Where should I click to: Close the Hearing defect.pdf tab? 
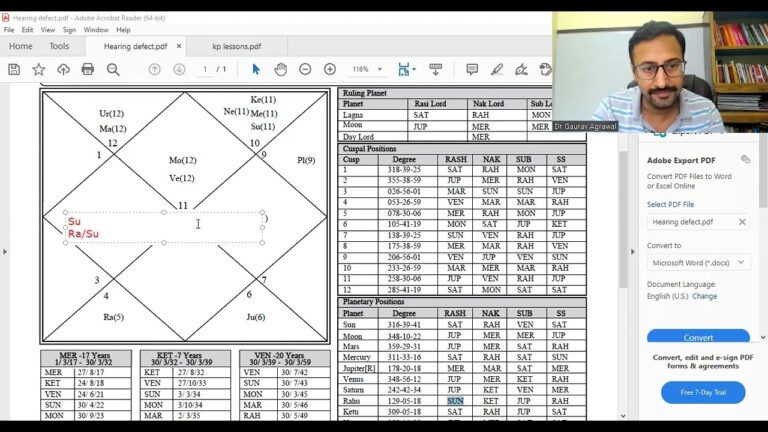[179, 46]
